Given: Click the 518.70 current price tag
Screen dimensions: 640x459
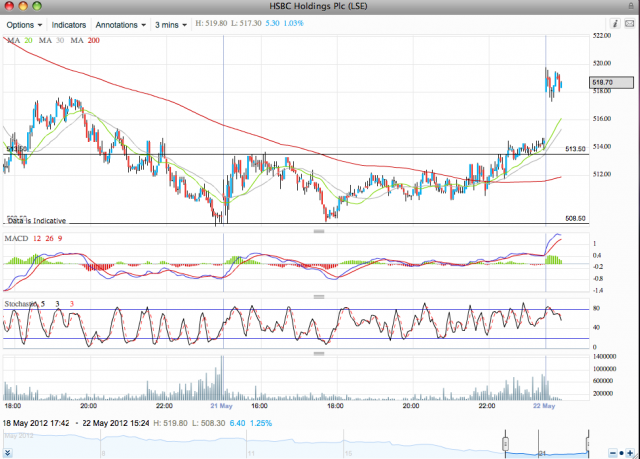Looking at the screenshot, I should coord(611,82).
